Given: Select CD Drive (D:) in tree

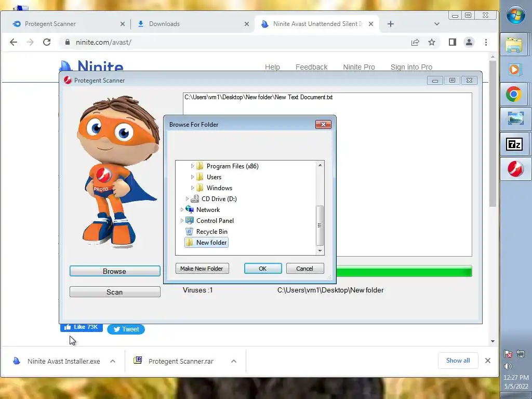Looking at the screenshot, I should [219, 198].
